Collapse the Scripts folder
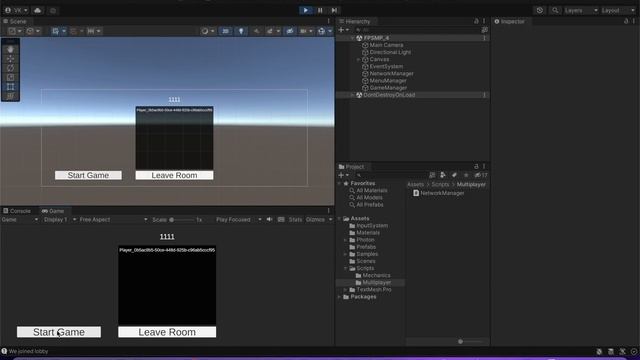 pos(346,269)
